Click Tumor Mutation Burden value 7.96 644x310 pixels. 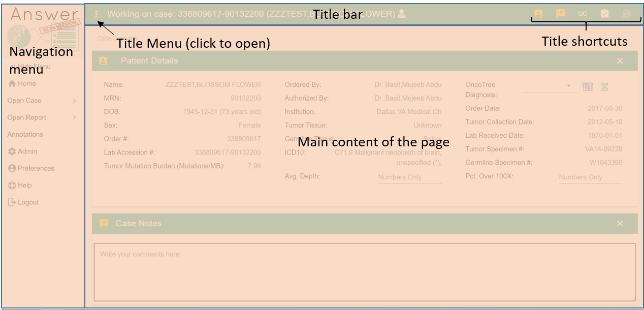point(254,166)
